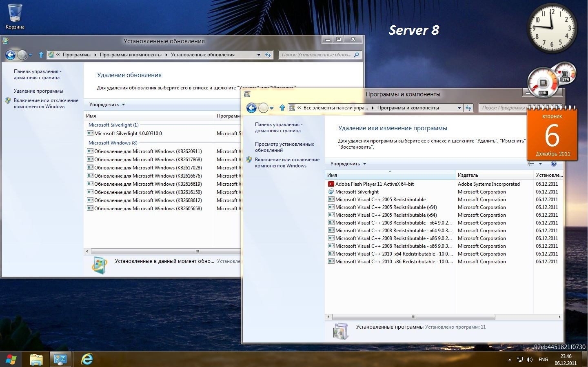Select Microsoft Visual C++ 2005 Redistributable (non-x64)
Image resolution: width=588 pixels, height=367 pixels.
coord(377,200)
